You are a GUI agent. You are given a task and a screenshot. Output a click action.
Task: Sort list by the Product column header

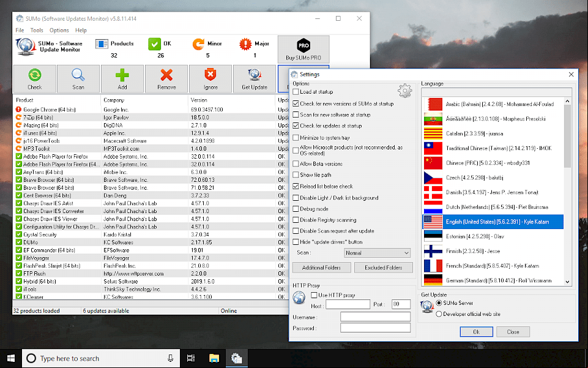[57, 100]
